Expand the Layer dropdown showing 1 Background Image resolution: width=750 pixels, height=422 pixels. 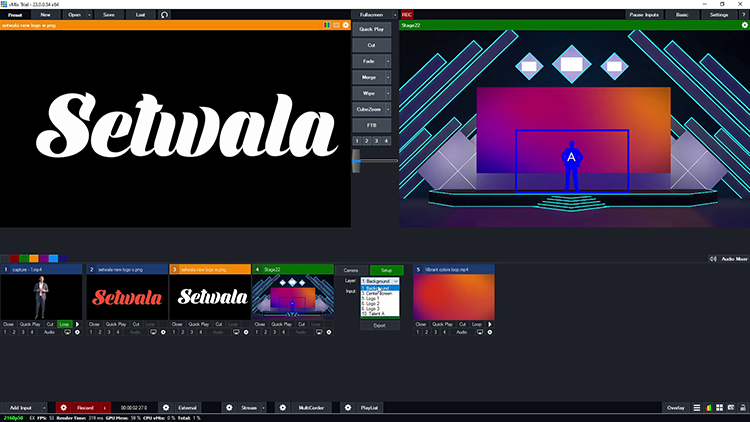(380, 281)
